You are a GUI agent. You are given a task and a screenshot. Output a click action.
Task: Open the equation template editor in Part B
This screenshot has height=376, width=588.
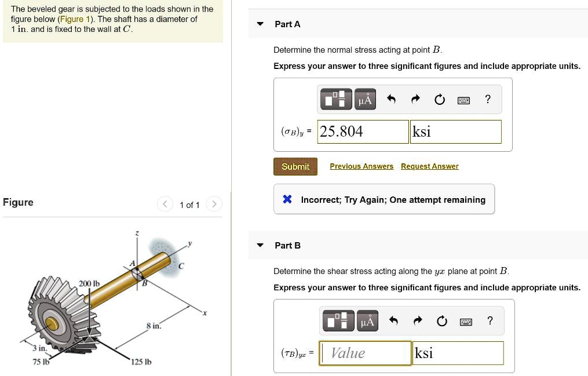click(x=338, y=320)
